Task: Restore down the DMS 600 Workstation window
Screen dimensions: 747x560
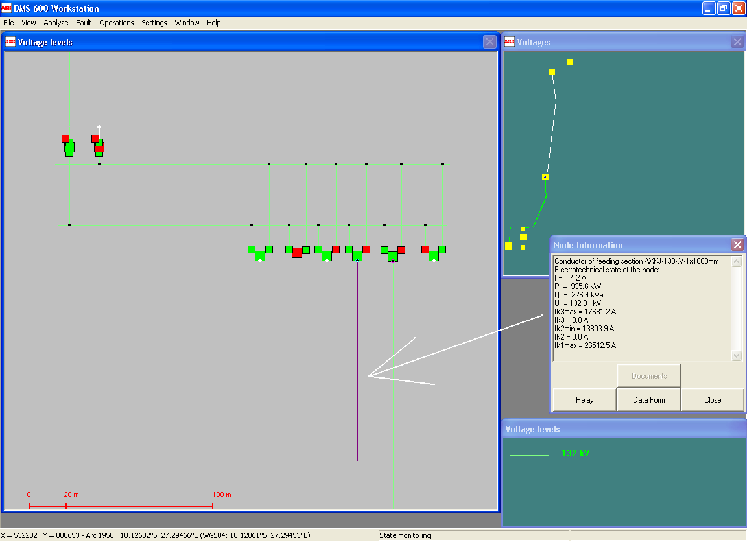Action: [723, 8]
